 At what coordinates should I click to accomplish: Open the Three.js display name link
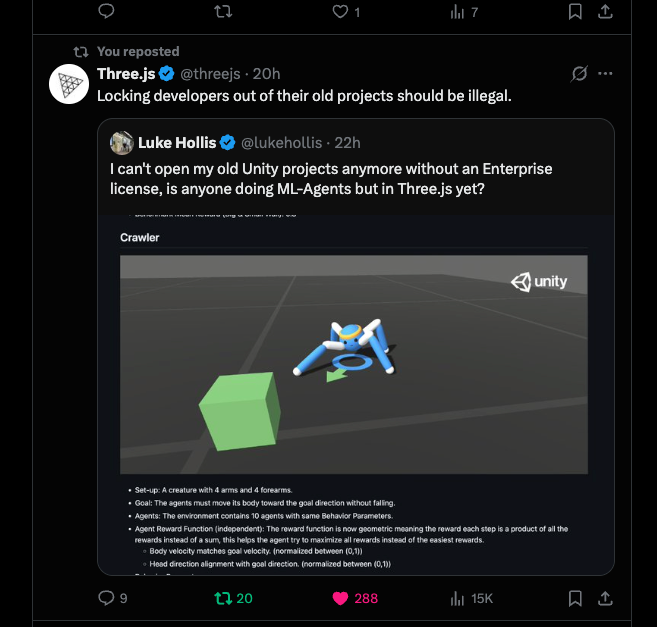coord(127,74)
